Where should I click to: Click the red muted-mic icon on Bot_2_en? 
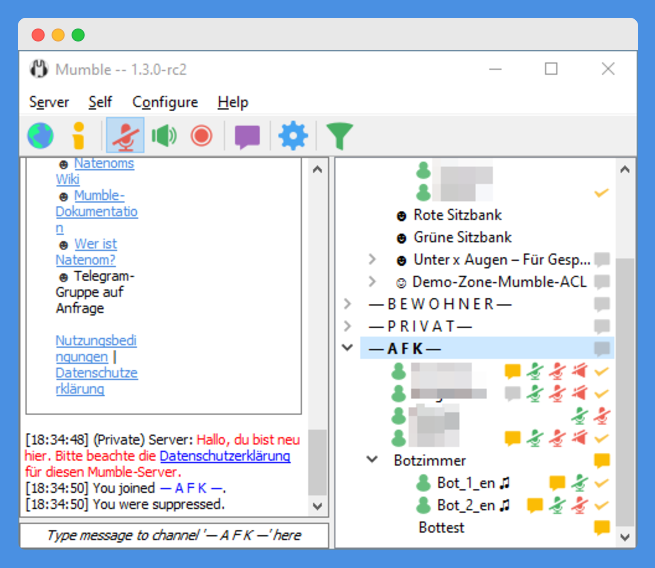tap(580, 505)
